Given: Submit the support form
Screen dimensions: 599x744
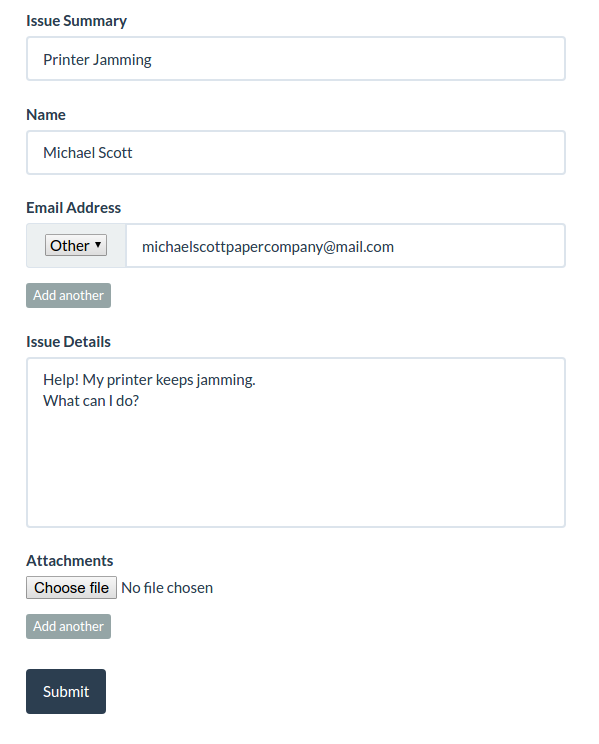Looking at the screenshot, I should coord(66,691).
